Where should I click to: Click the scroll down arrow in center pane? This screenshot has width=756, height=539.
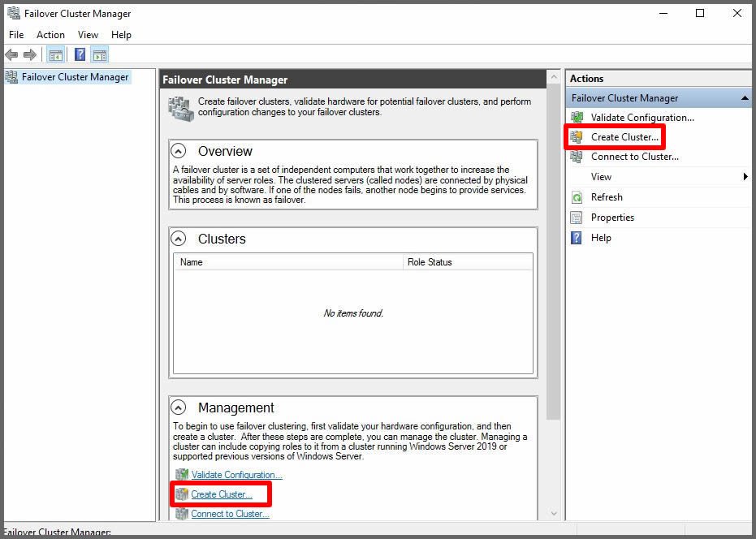pyautogui.click(x=554, y=513)
